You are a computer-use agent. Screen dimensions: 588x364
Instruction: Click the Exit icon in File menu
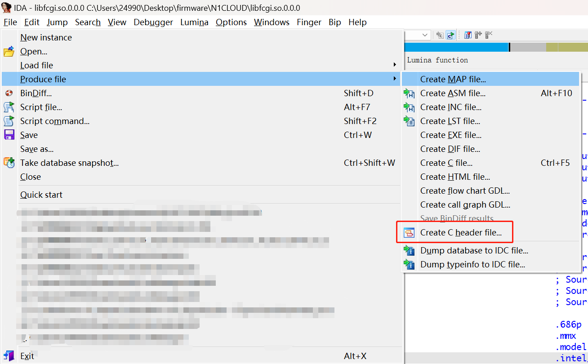click(x=9, y=356)
